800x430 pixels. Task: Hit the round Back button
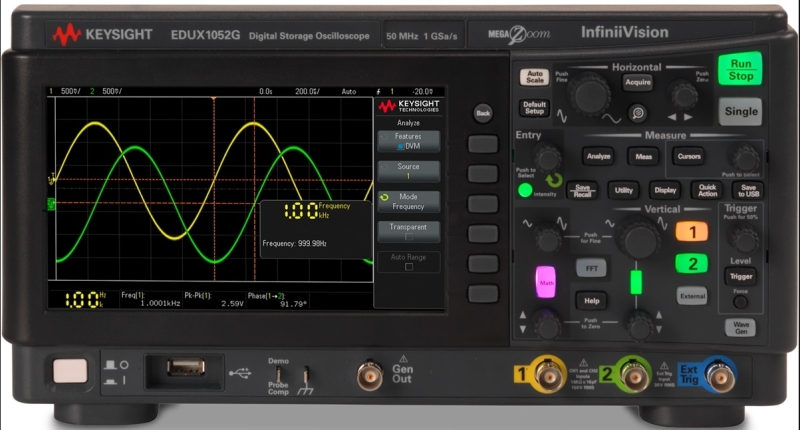click(x=483, y=113)
